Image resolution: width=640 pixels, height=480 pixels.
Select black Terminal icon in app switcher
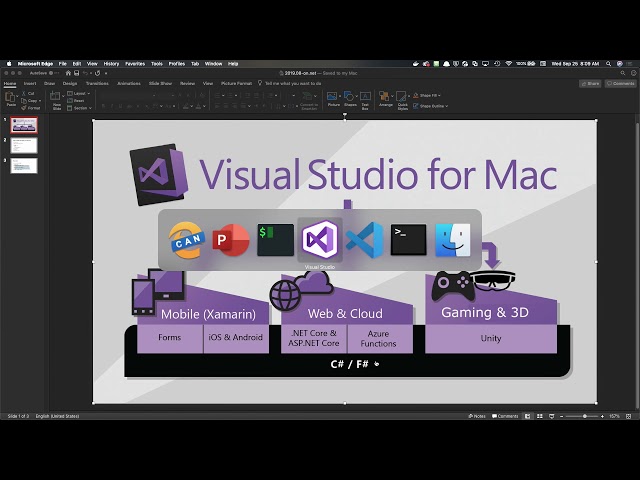409,240
